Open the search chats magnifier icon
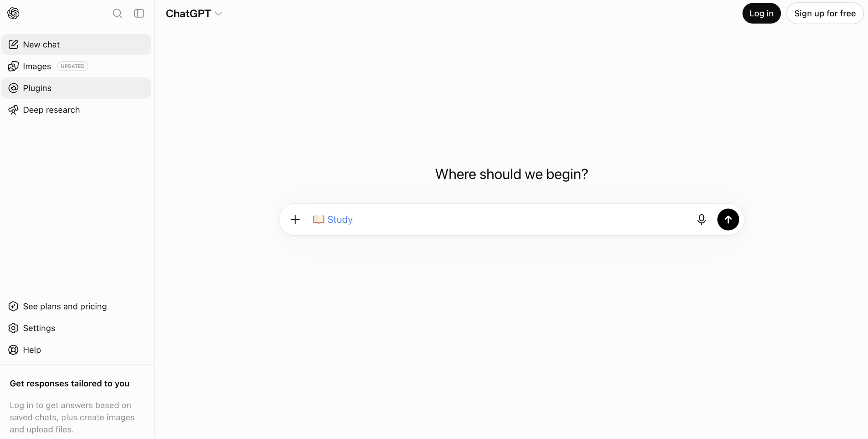This screenshot has width=868, height=439. [x=117, y=13]
